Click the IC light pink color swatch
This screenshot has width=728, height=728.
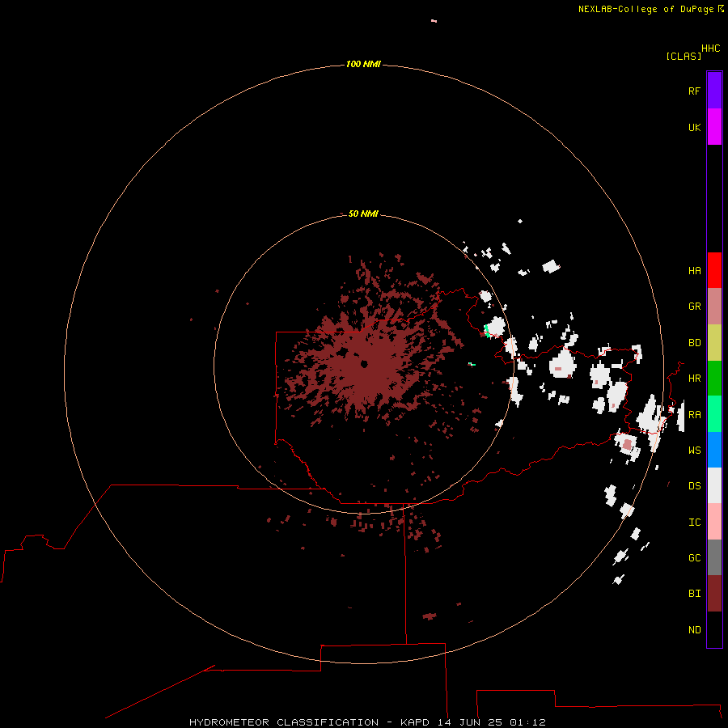714,522
